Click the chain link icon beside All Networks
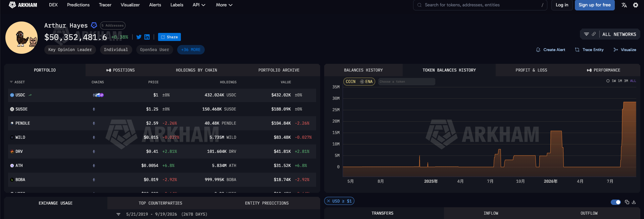644x219 pixels. click(x=594, y=34)
